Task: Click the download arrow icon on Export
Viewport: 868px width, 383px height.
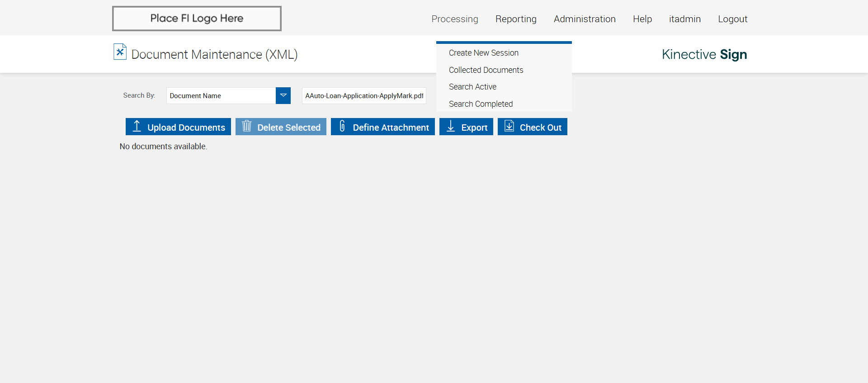Action: pos(451,126)
